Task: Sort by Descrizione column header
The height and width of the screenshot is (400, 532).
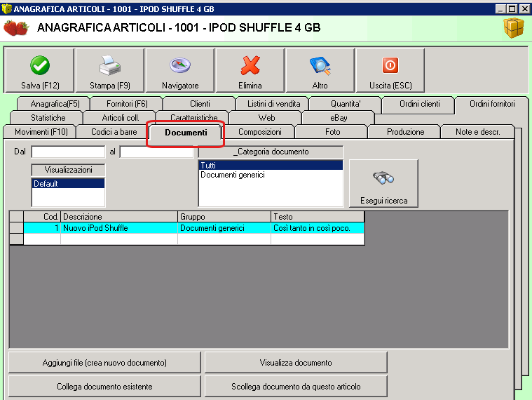Action: click(x=119, y=217)
